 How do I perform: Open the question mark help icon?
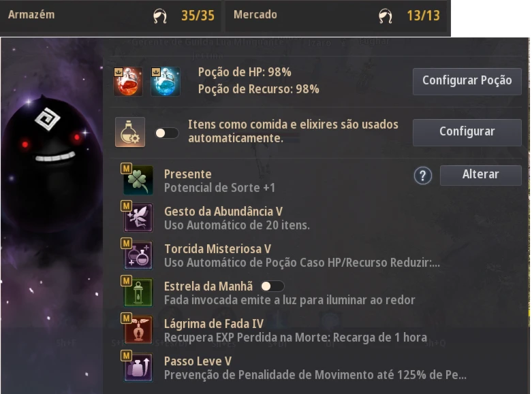tap(423, 176)
